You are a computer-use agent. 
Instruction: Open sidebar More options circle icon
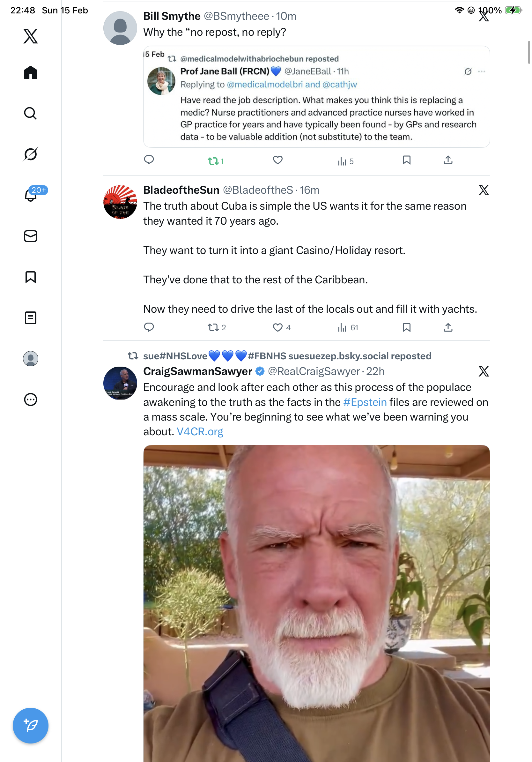[x=31, y=399]
